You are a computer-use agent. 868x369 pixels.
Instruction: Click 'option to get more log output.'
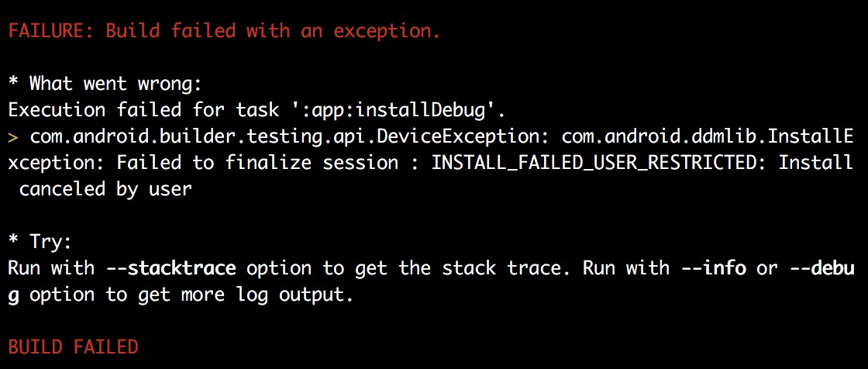[191, 295]
